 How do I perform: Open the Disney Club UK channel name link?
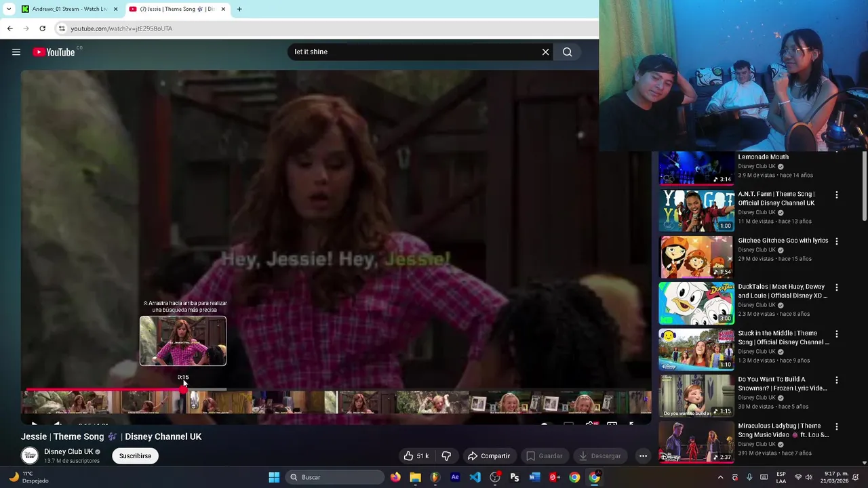pos(68,451)
